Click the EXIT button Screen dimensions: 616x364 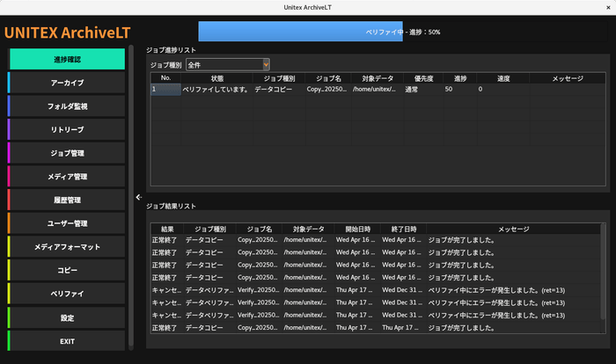[x=67, y=341]
